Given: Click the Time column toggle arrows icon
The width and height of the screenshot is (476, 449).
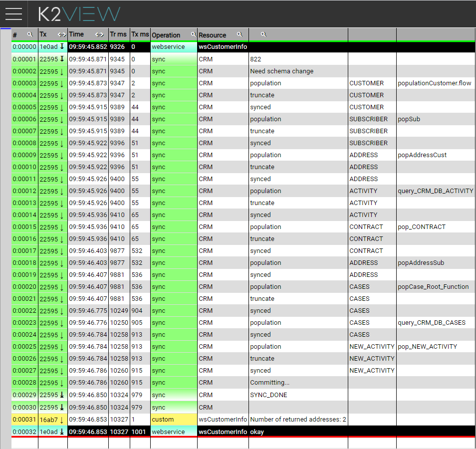Looking at the screenshot, I should pos(99,34).
